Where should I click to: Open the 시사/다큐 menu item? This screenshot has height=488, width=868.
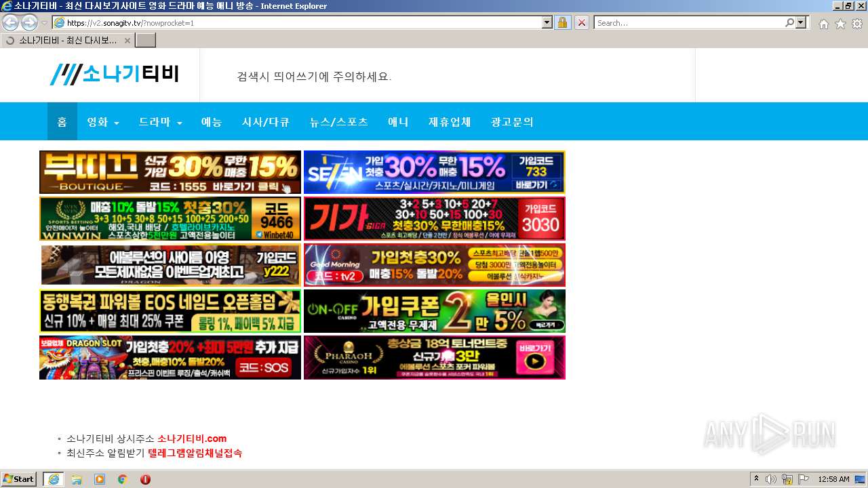[x=266, y=122]
